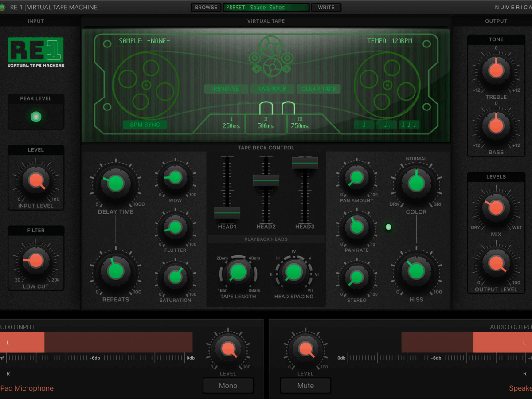Choose the triplet note division button
This screenshot has width=532, height=399.
click(409, 125)
